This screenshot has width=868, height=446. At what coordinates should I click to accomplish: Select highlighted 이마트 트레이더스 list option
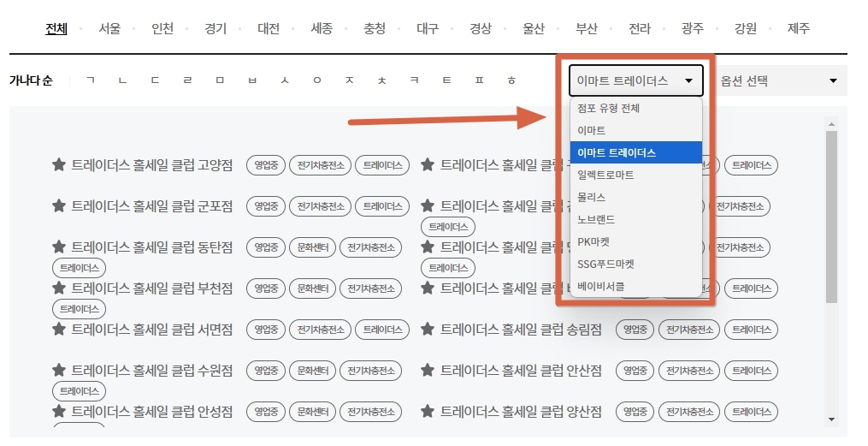(636, 152)
